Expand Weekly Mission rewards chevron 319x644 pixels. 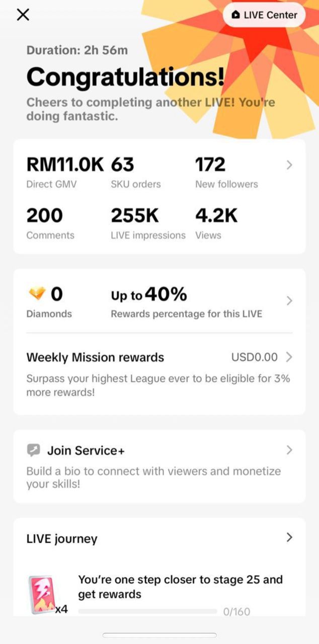289,357
